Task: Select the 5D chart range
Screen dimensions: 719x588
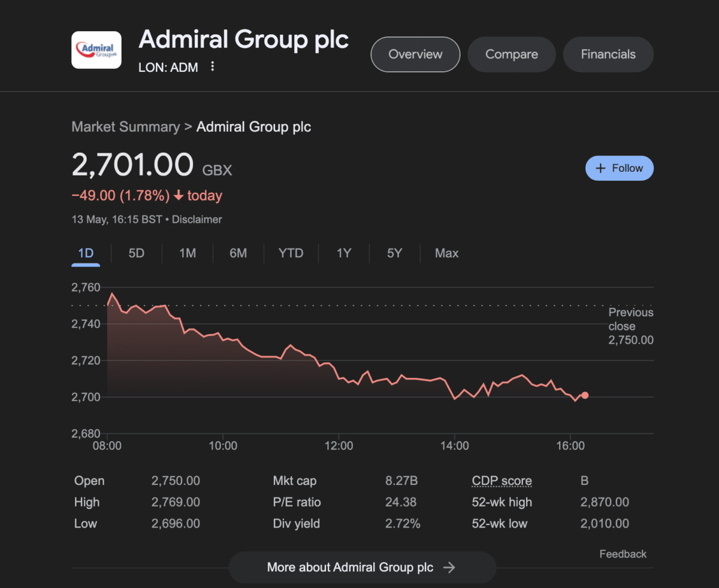Action: pyautogui.click(x=137, y=253)
